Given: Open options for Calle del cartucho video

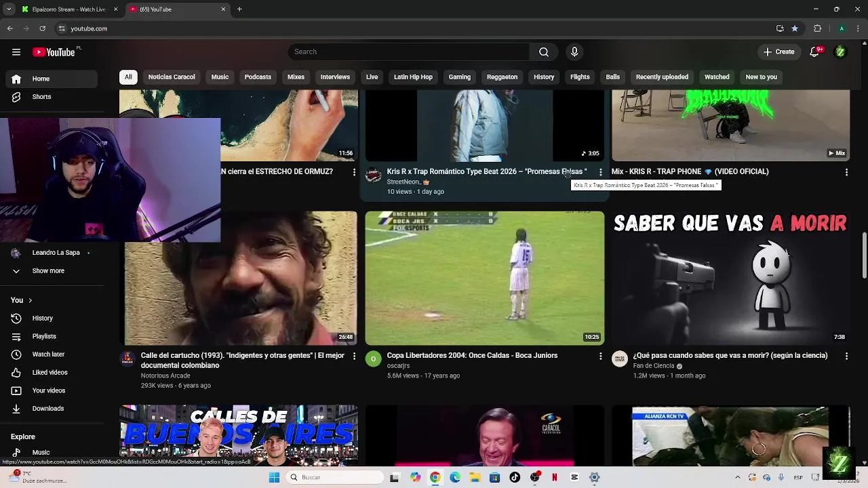Looking at the screenshot, I should click(x=354, y=357).
